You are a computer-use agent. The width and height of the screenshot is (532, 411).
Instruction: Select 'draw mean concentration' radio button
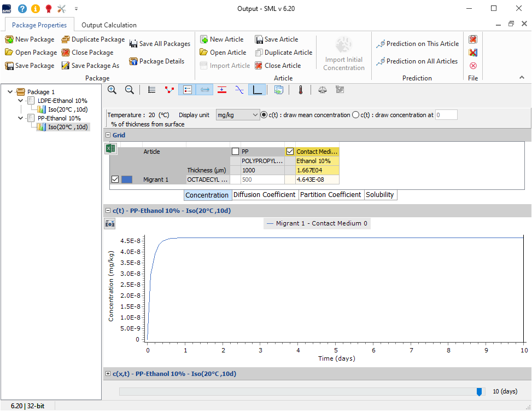[264, 115]
